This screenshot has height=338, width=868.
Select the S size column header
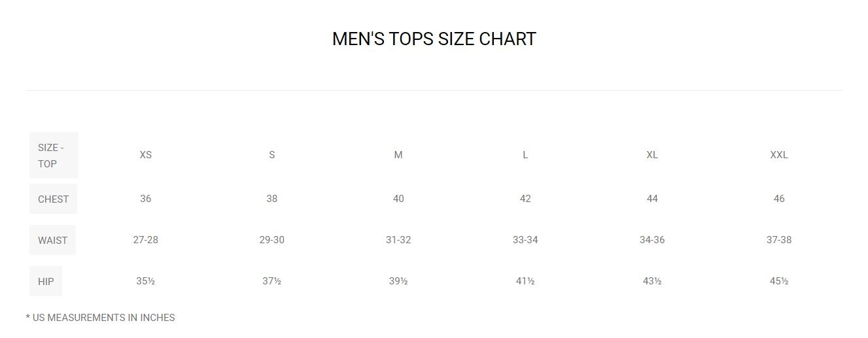272,155
